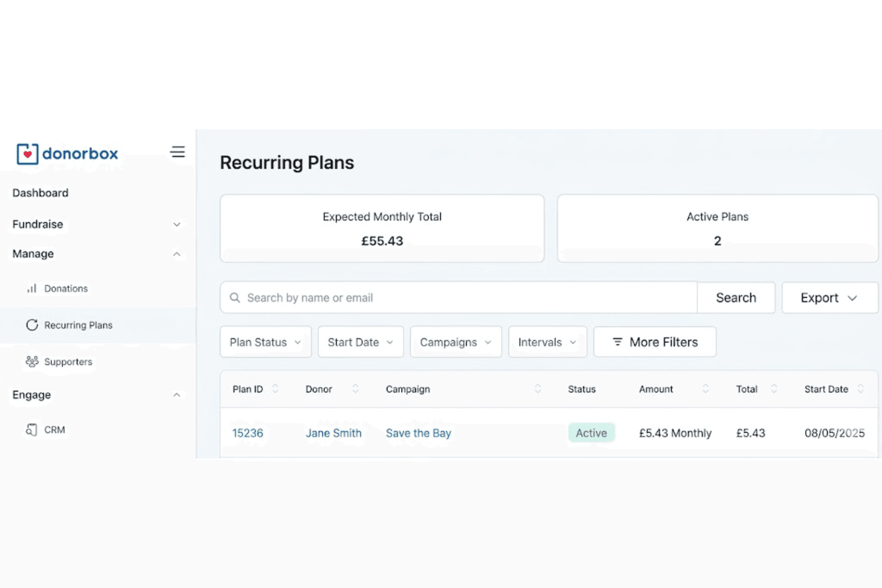Collapse sidebar with hamburger menu icon
This screenshot has width=882, height=588.
[178, 152]
